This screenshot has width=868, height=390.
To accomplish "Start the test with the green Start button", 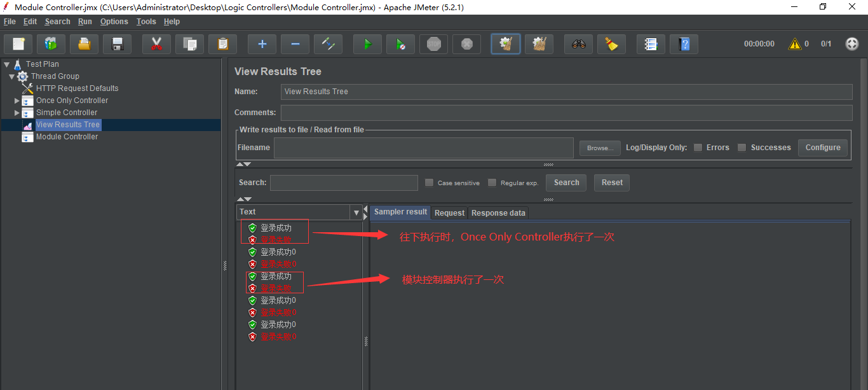I will click(x=367, y=44).
